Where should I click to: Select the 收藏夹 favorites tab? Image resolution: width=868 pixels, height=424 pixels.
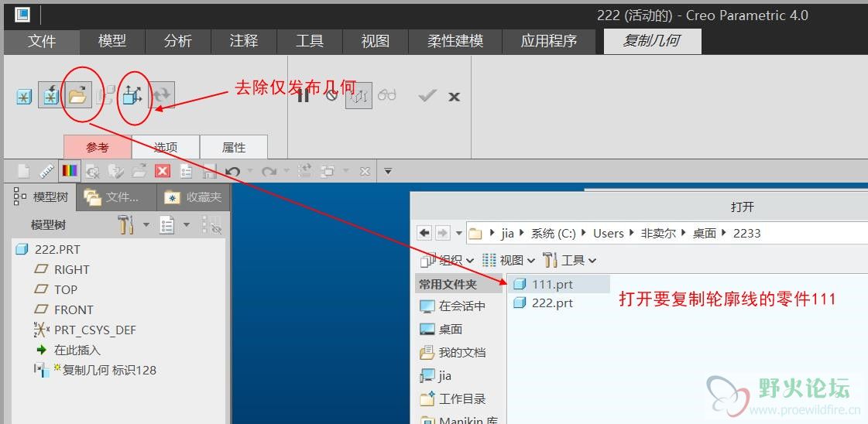click(195, 197)
